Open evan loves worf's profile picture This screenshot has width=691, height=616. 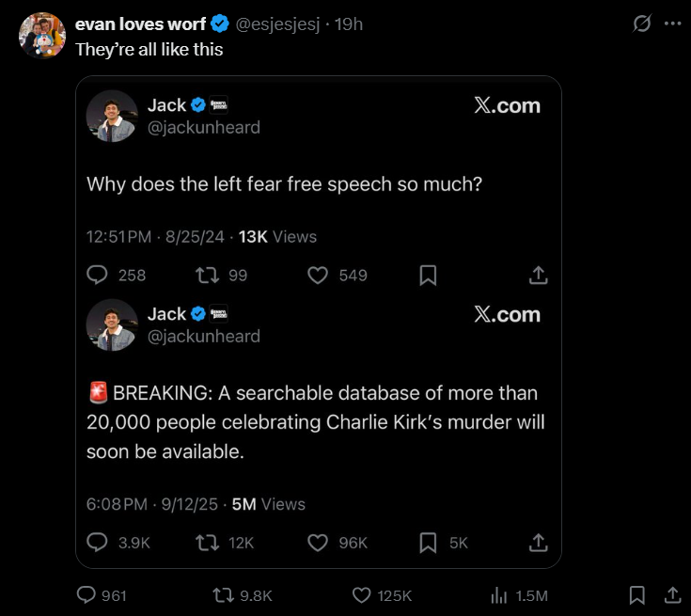(x=40, y=36)
